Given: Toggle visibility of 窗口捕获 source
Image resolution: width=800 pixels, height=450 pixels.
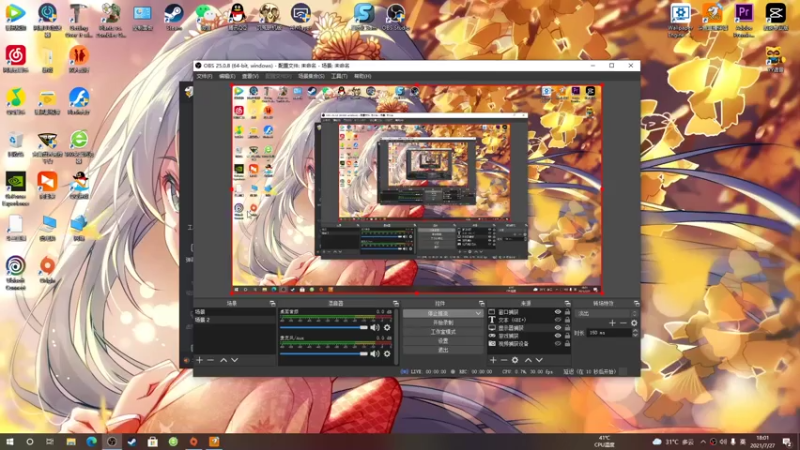Looking at the screenshot, I should coord(558,312).
